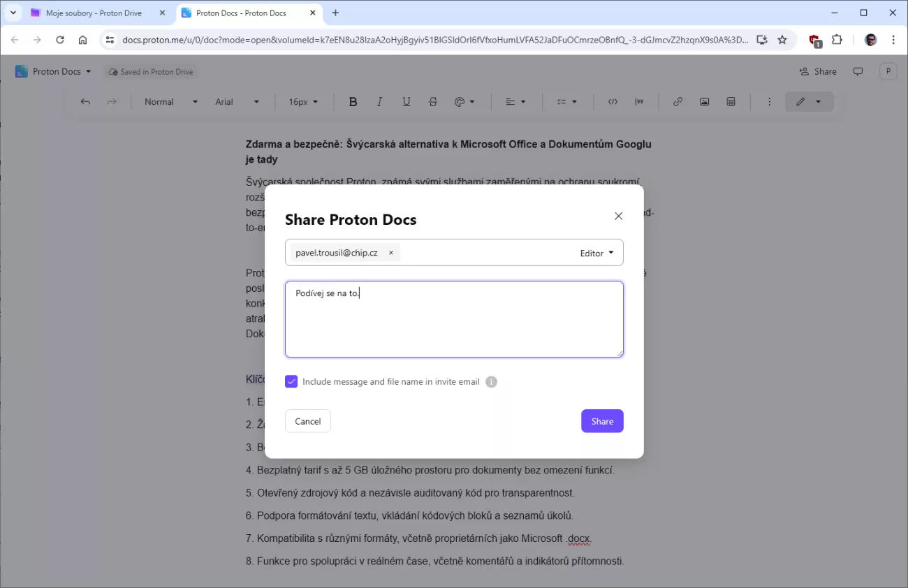Screen dimensions: 908x588
Task: Click the code block icon
Action: click(613, 102)
